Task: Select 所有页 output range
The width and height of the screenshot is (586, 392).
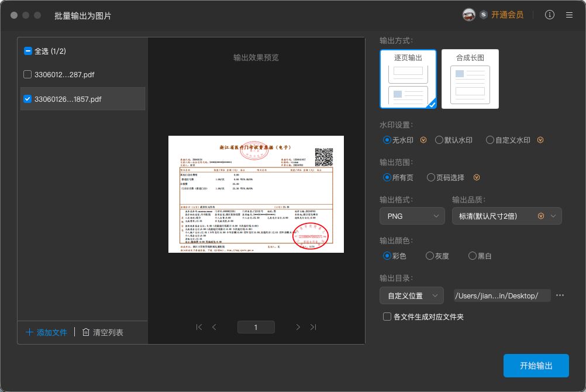Action: 387,177
